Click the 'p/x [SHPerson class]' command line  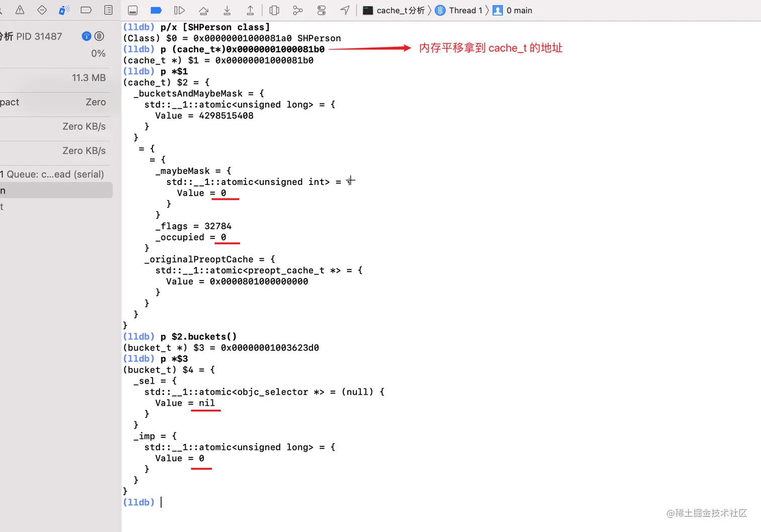tap(215, 27)
